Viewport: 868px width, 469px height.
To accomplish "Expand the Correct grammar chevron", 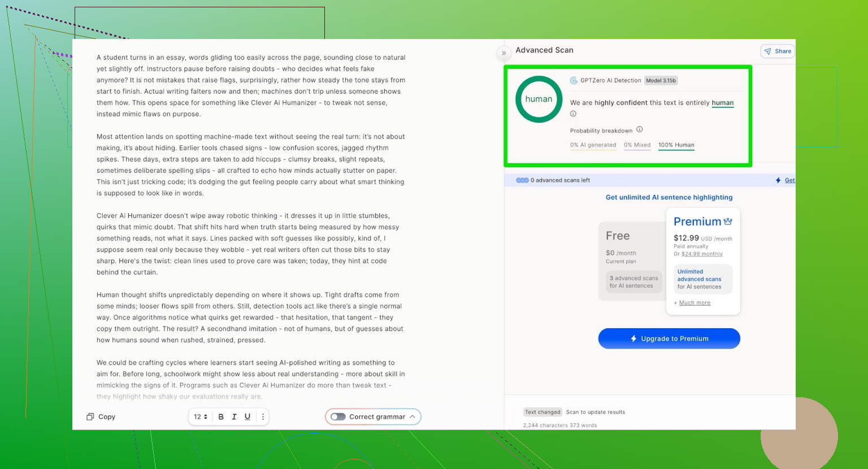I will (413, 416).
